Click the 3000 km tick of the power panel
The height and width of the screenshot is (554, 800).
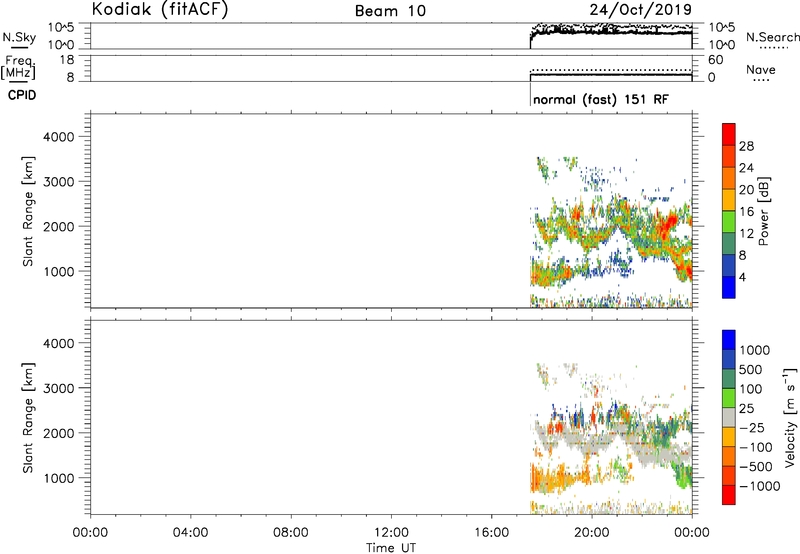[x=59, y=182]
